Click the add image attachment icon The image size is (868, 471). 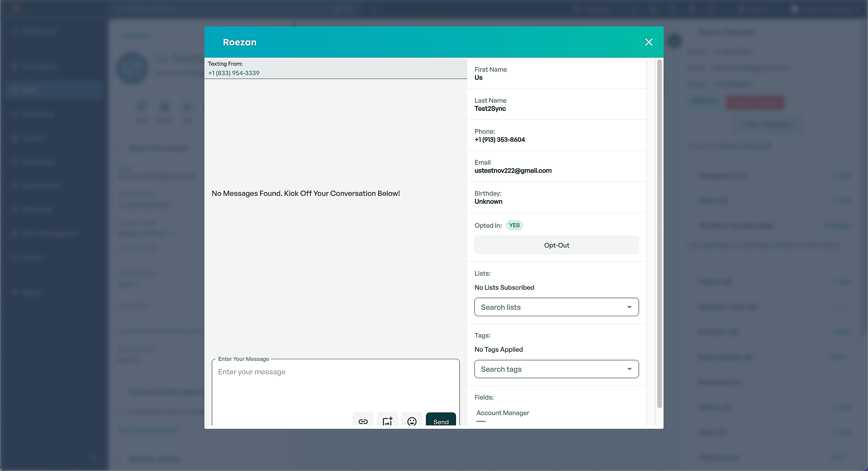(x=387, y=421)
